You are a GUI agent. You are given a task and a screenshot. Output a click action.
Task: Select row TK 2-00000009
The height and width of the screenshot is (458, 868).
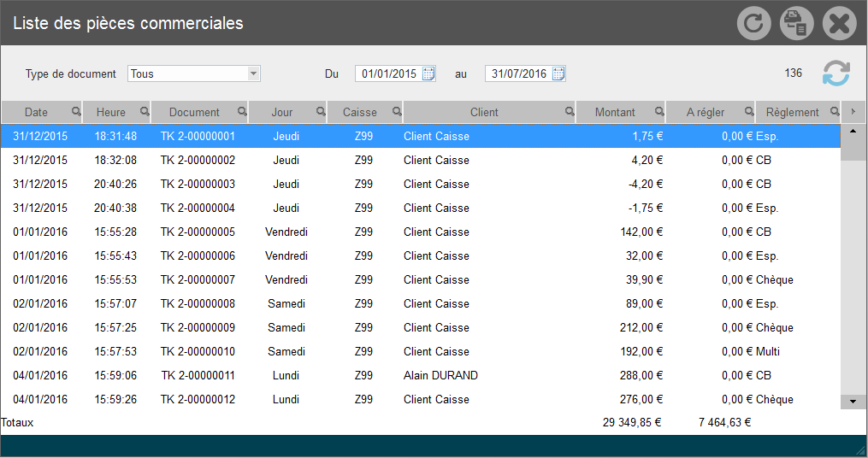[x=421, y=327]
